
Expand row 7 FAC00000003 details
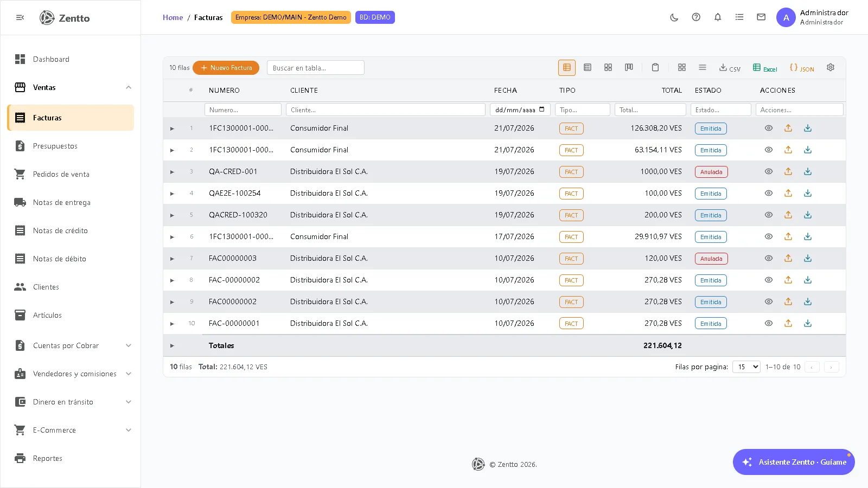click(172, 259)
